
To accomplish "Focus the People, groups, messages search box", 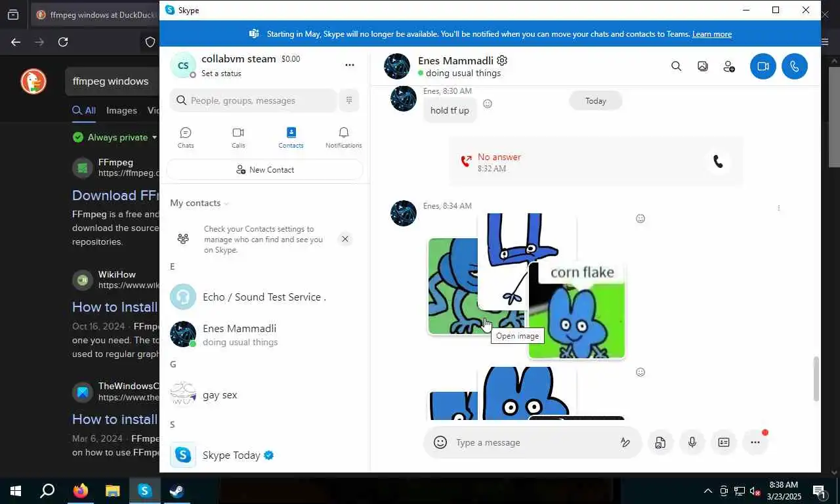I will point(253,100).
